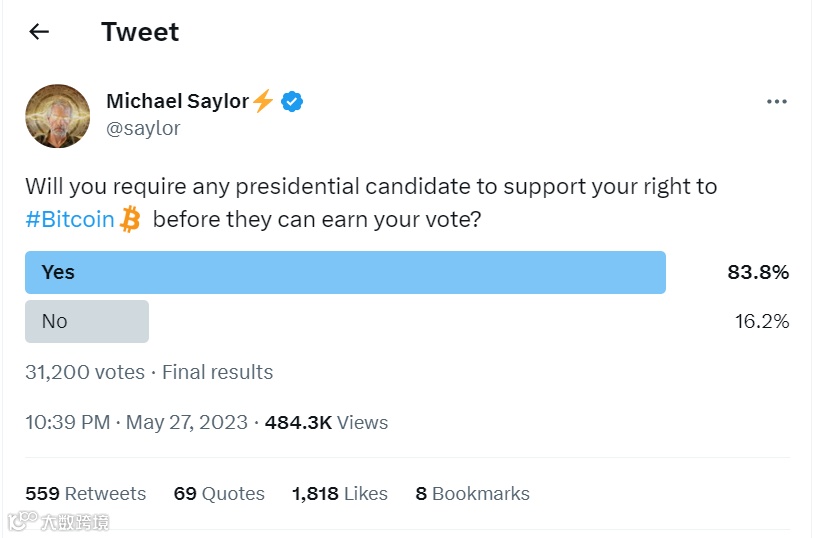Select the No poll result bar
The width and height of the screenshot is (832, 538).
pyautogui.click(x=87, y=321)
